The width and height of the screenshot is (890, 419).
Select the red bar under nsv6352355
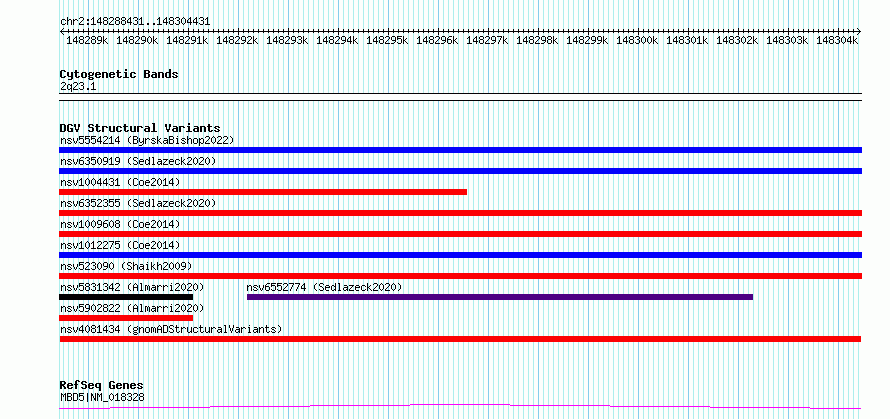click(460, 213)
